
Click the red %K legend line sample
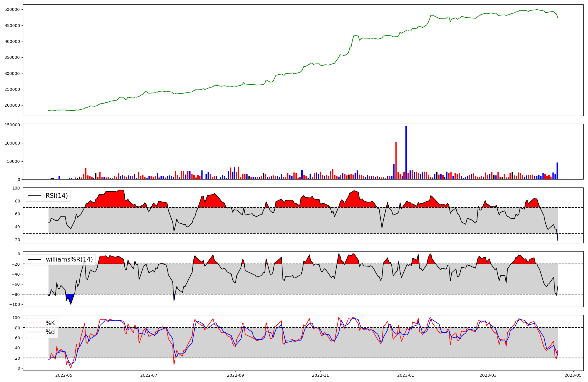point(34,323)
